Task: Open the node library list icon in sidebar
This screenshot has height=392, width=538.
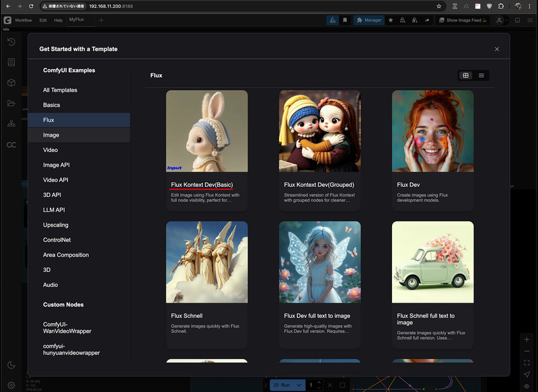Action: tap(11, 62)
